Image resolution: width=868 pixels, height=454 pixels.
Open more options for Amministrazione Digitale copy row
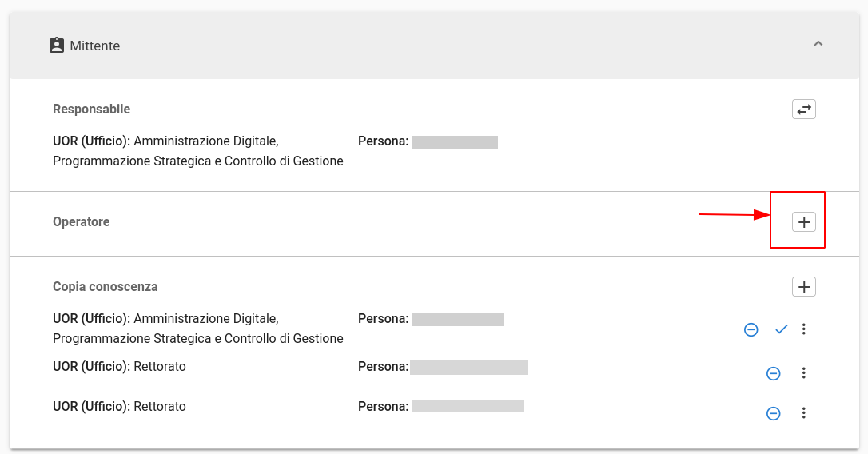click(x=804, y=329)
